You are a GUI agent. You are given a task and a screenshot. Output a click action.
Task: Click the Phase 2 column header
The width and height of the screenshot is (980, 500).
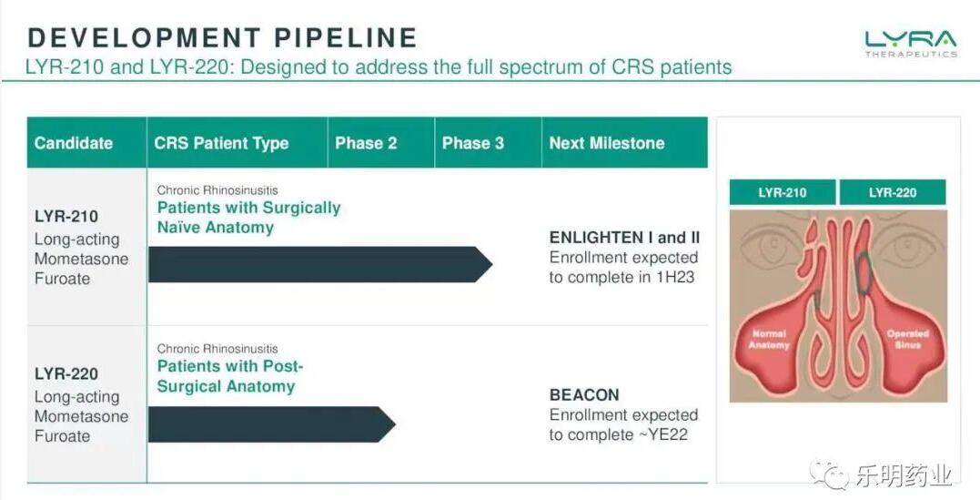pos(366,143)
